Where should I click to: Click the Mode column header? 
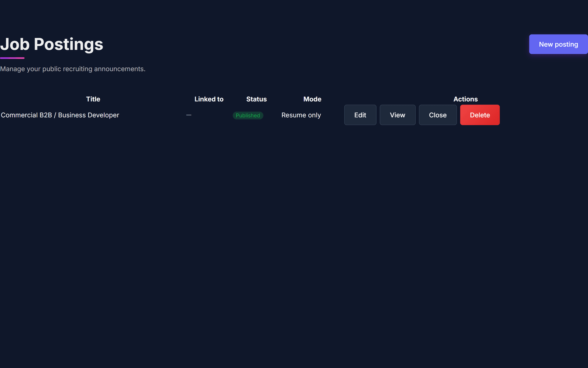click(312, 99)
